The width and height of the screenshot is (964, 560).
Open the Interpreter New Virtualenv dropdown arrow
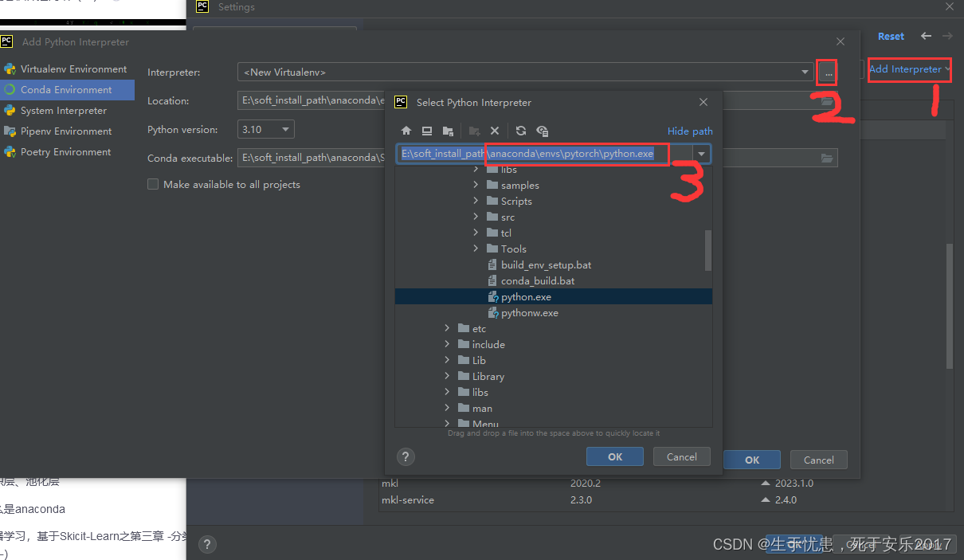[x=806, y=72]
